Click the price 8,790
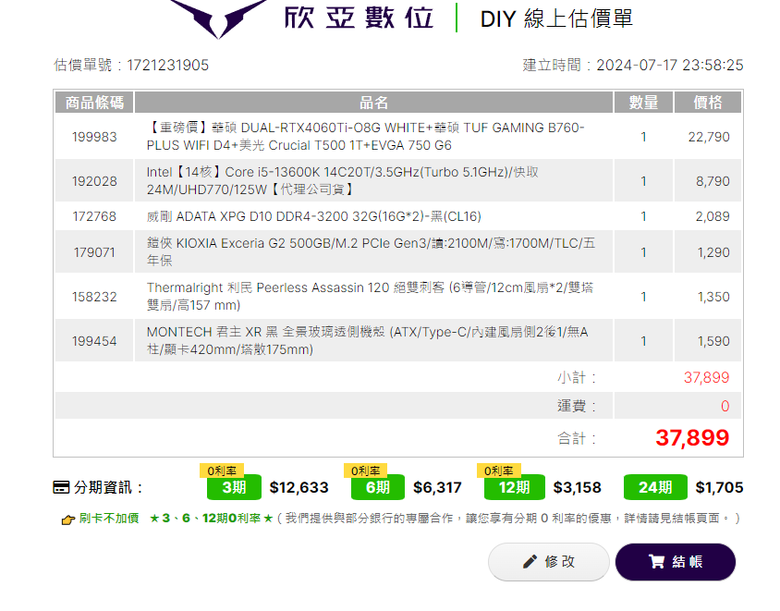Image resolution: width=780 pixels, height=611 pixels. point(712,181)
